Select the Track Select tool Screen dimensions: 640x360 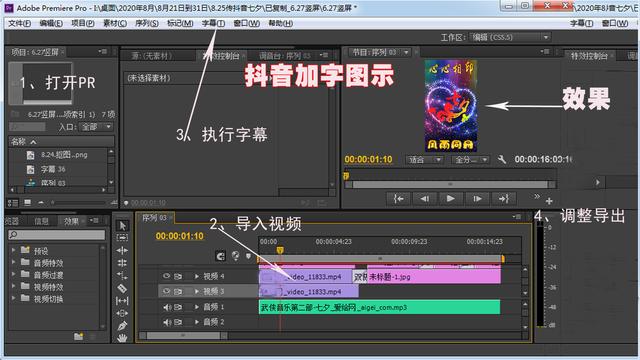coord(122,238)
